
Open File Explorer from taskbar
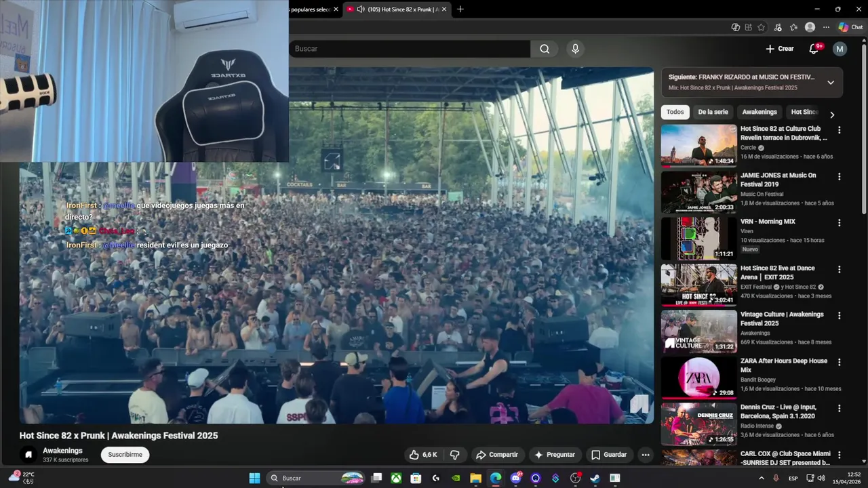[476, 478]
